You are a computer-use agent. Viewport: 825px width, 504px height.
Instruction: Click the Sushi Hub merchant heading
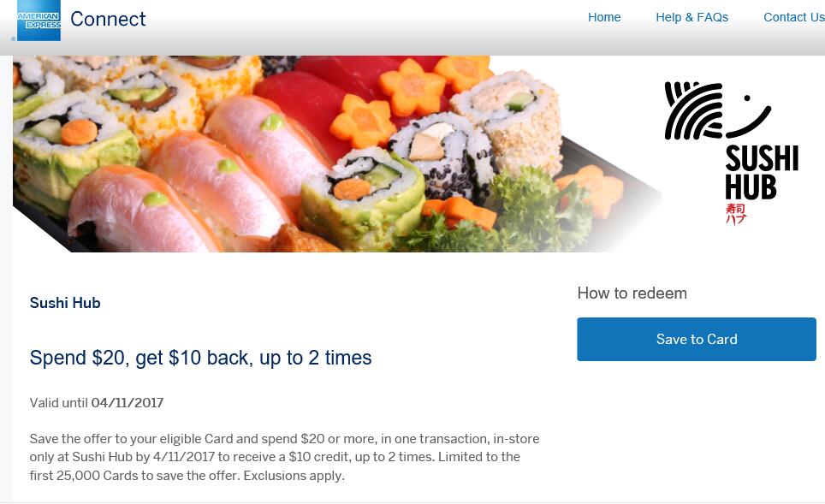(x=65, y=303)
